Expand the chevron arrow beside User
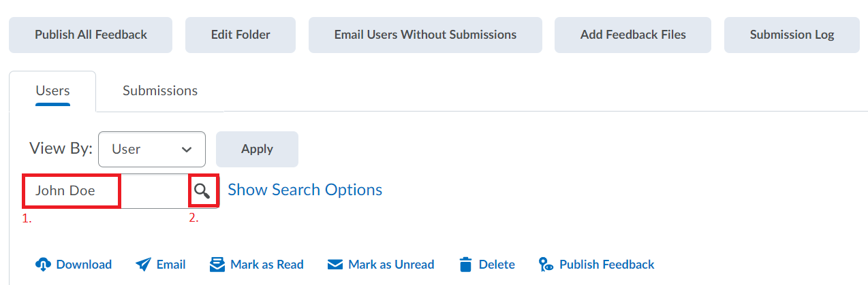868x285 pixels. coord(187,150)
